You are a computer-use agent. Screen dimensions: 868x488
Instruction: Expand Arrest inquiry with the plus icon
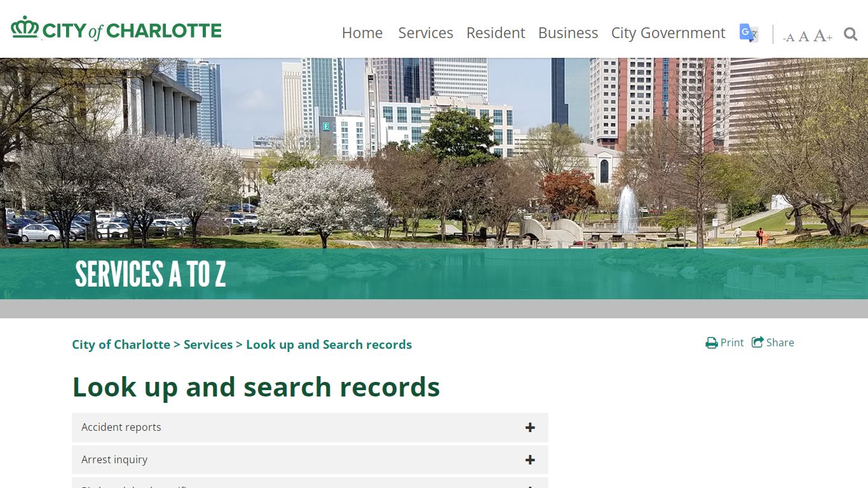click(x=530, y=460)
